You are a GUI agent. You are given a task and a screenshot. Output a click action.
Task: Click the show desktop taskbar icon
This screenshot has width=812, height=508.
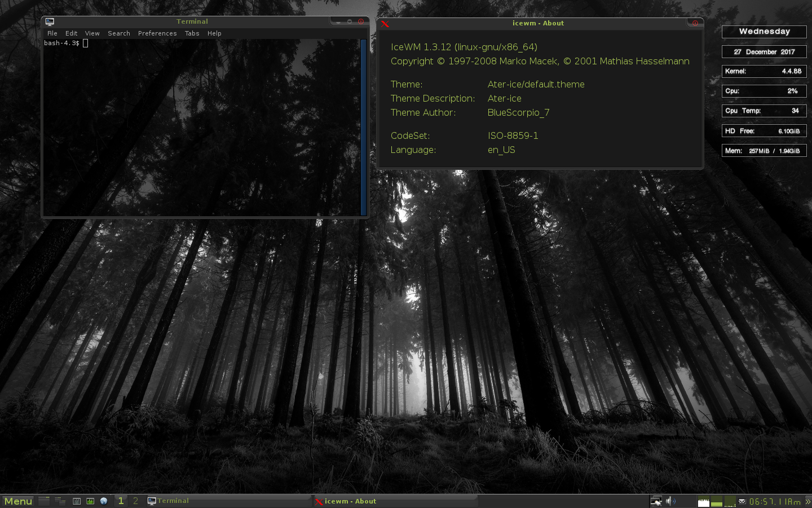(x=44, y=501)
